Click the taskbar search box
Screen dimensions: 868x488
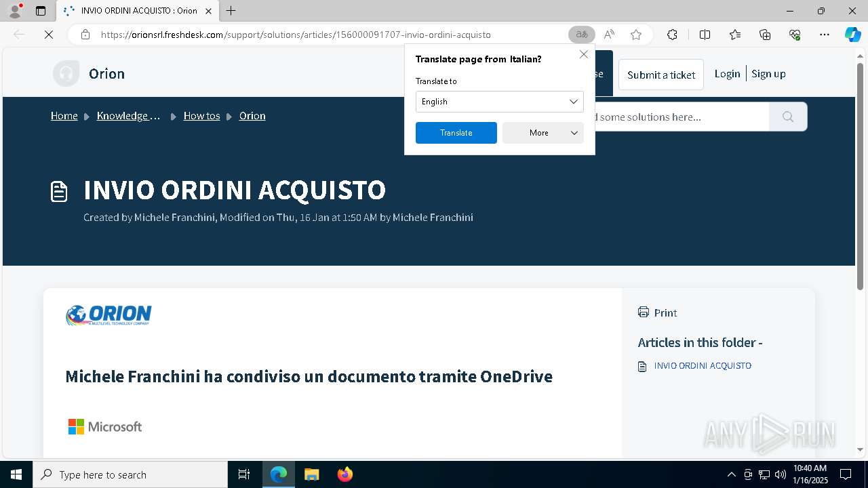click(130, 474)
